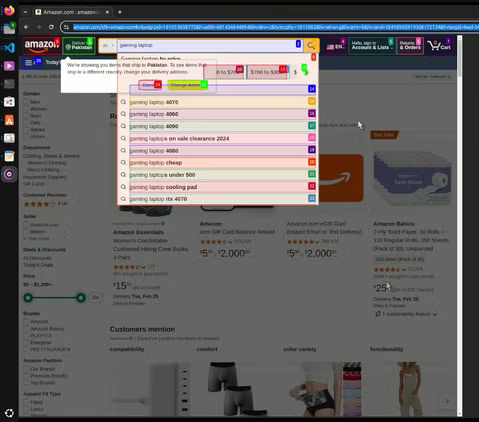This screenshot has width=479, height=422.
Task: Click the orange search magnifier button
Action: (x=311, y=46)
